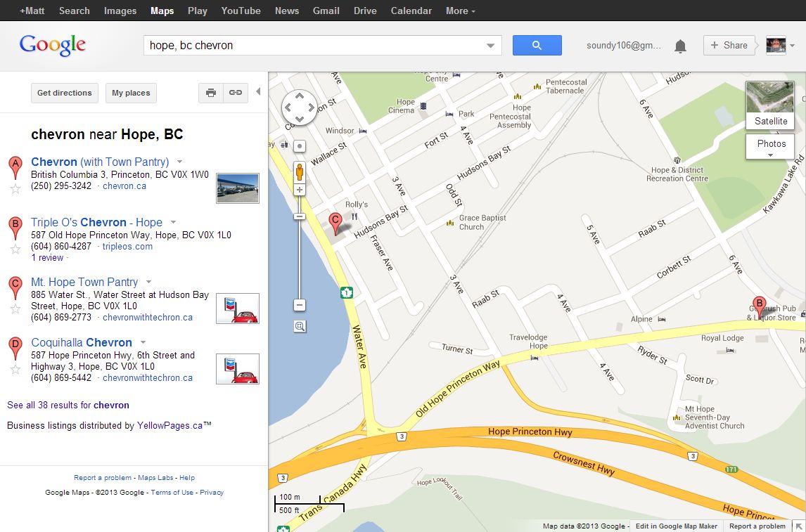Open account dropdown arrow beside avatar
The width and height of the screenshot is (806, 532).
[792, 46]
